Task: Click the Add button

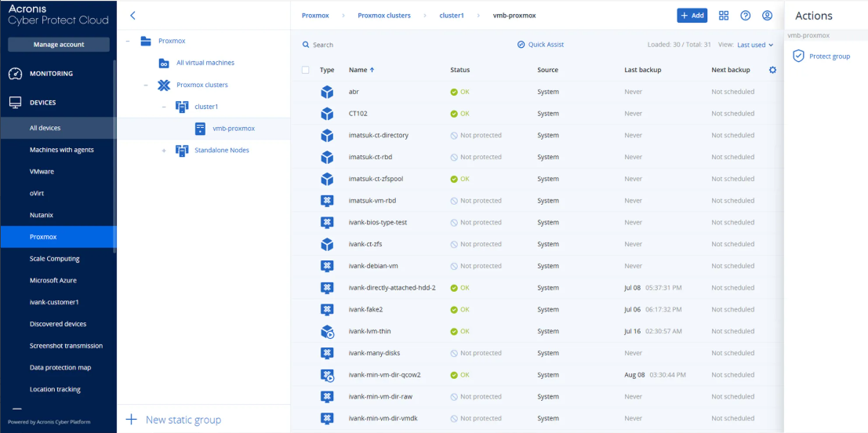Action: (x=692, y=16)
